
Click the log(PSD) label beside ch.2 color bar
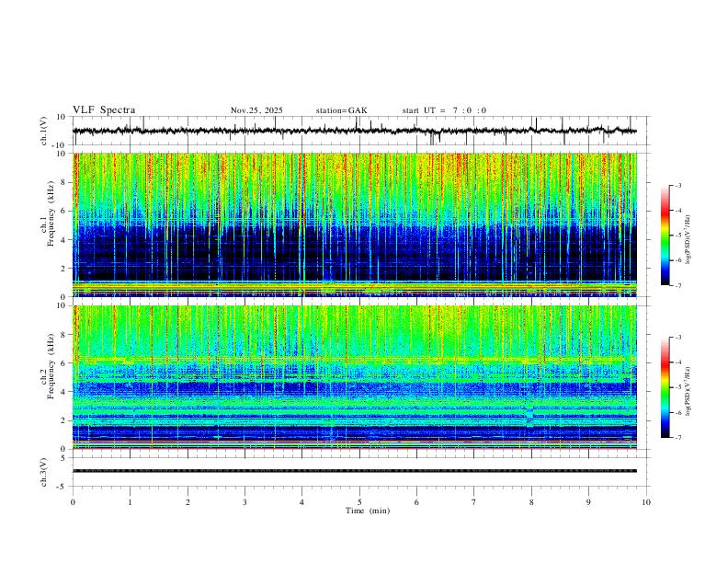point(688,391)
